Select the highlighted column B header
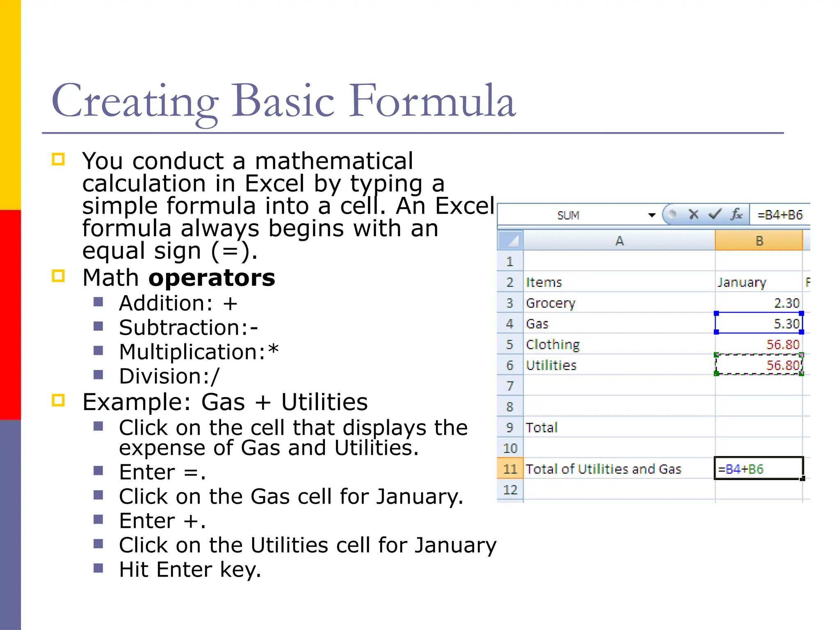The image size is (840, 630). point(759,241)
